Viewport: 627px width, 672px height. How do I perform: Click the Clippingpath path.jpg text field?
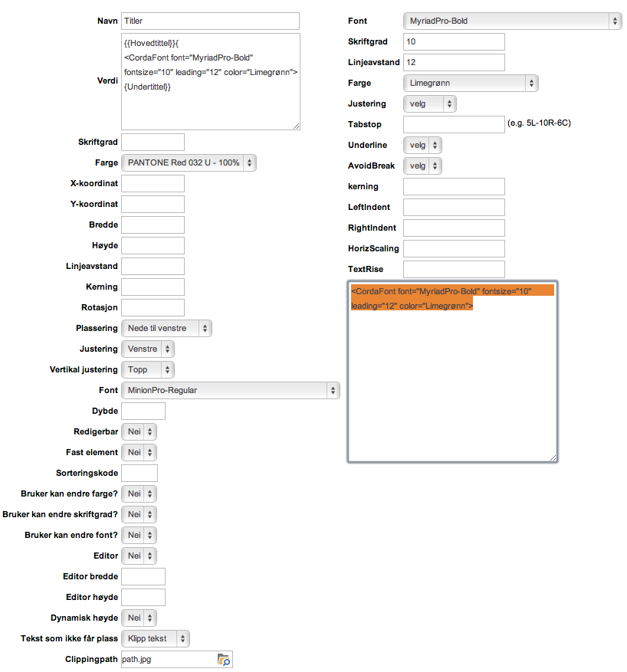point(167,659)
